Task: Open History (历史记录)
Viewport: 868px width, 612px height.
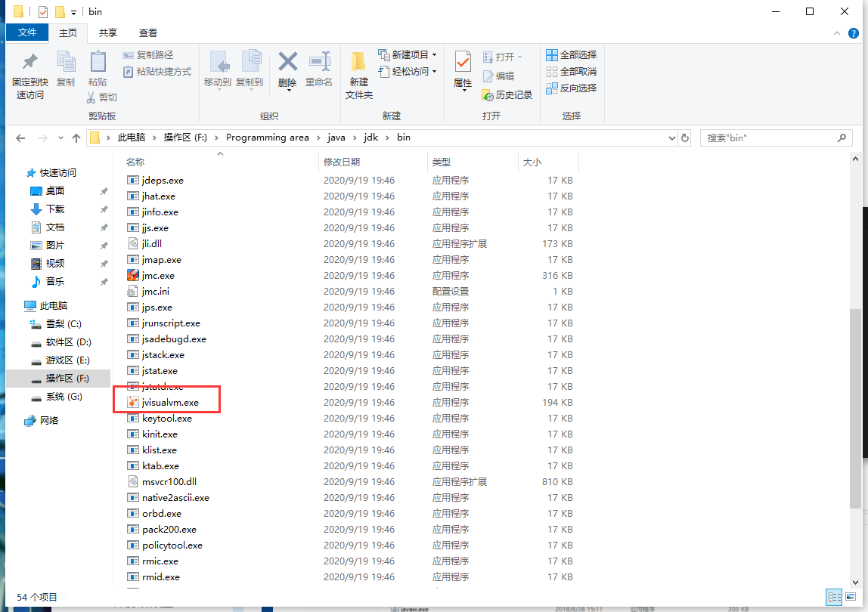Action: [507, 94]
